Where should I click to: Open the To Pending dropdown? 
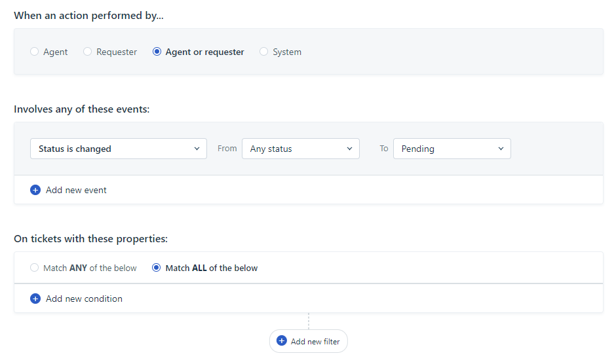(452, 149)
